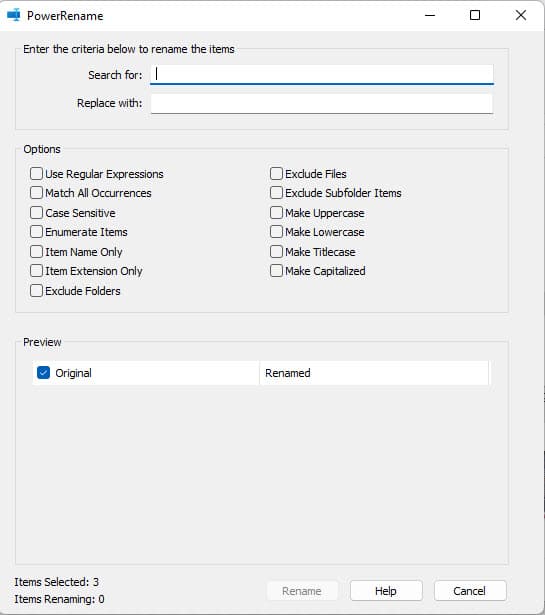Click the Items Renaming: 0 status text

60,599
